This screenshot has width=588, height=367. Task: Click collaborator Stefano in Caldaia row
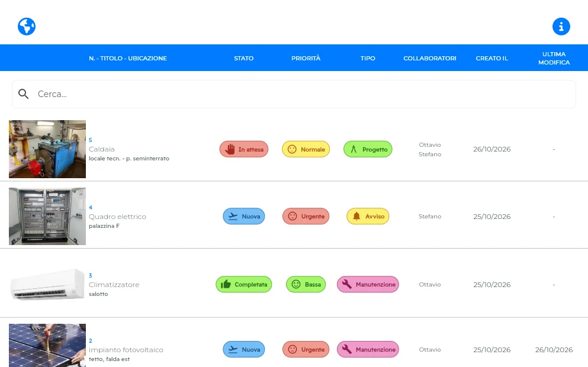click(430, 154)
